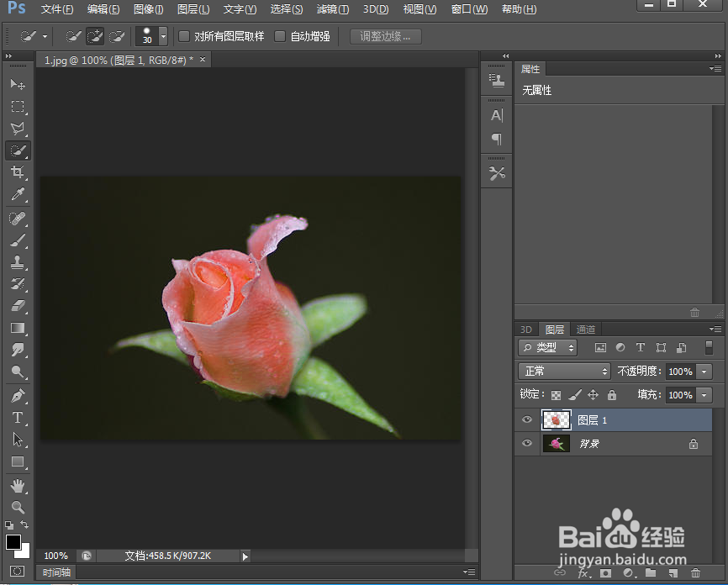This screenshot has height=585, width=728.
Task: Open layer filter type dropdown
Action: click(x=548, y=347)
